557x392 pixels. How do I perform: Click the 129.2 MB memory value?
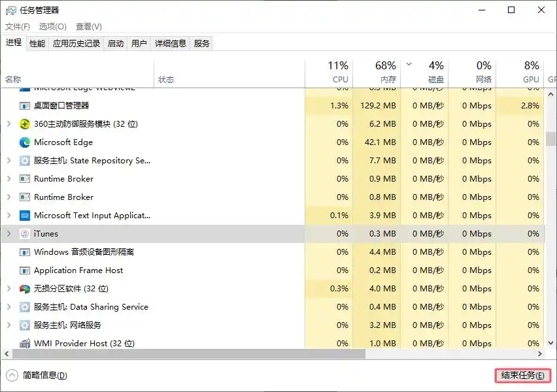pos(378,106)
